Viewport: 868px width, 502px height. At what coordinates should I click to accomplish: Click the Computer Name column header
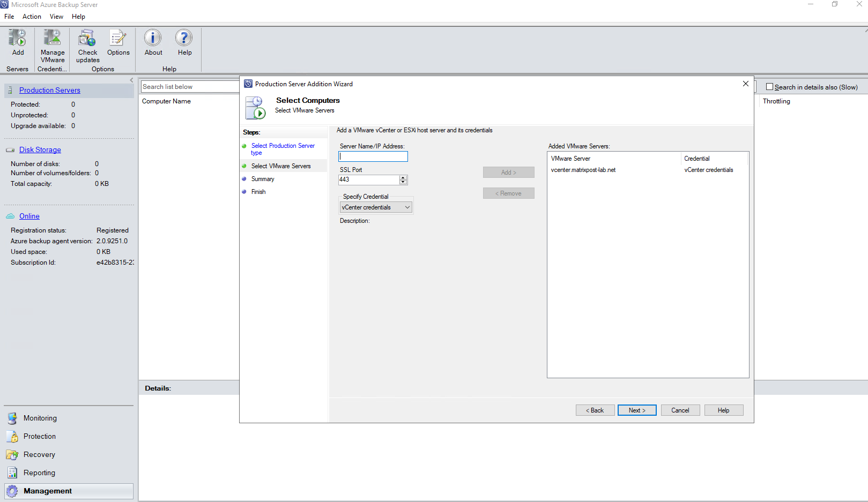pos(166,101)
